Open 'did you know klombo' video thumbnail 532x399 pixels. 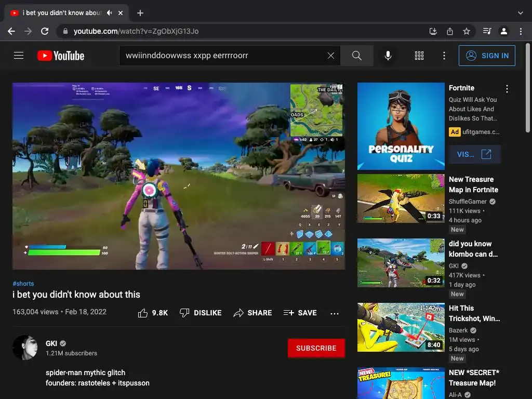tap(401, 263)
